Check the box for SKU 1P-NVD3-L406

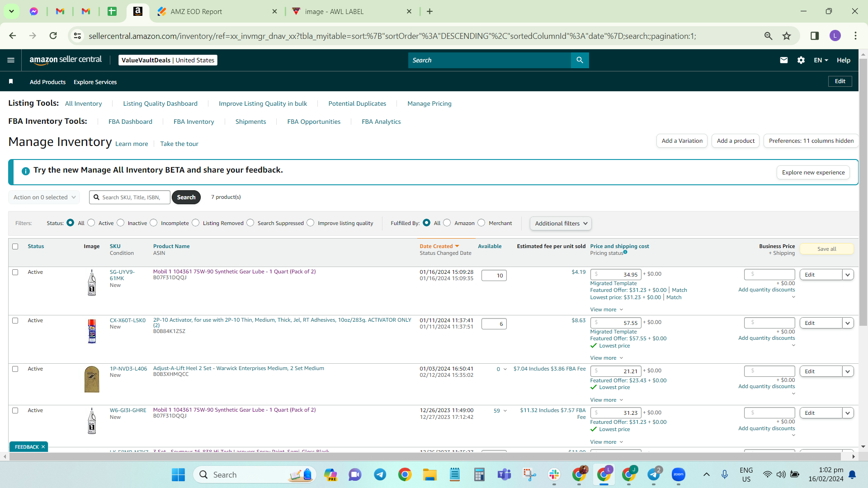pyautogui.click(x=15, y=369)
